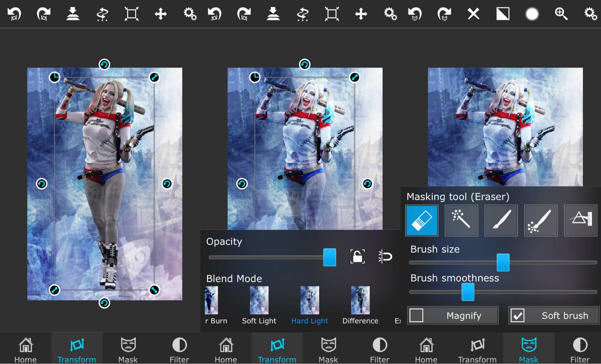This screenshot has height=364, width=601.
Task: Click the Brush smoothness slider handle
Action: [x=468, y=292]
